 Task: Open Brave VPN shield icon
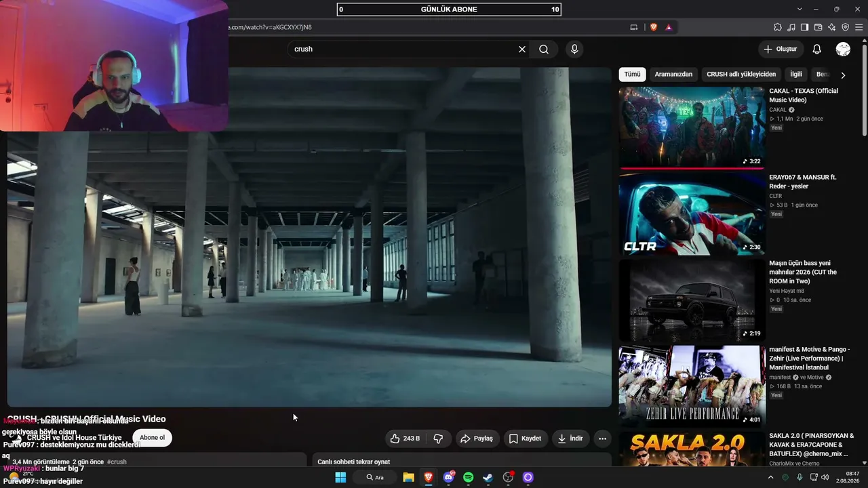click(x=845, y=27)
